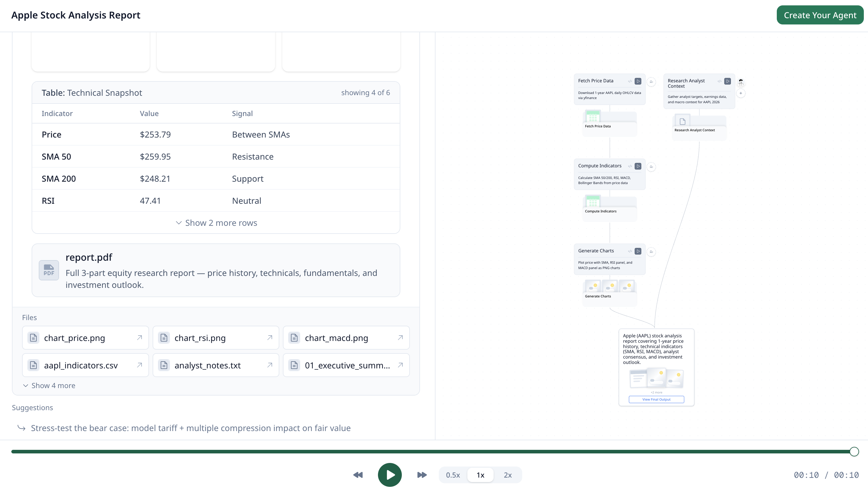868x491 pixels.
Task: Expand Show 4 more files
Action: tap(49, 385)
